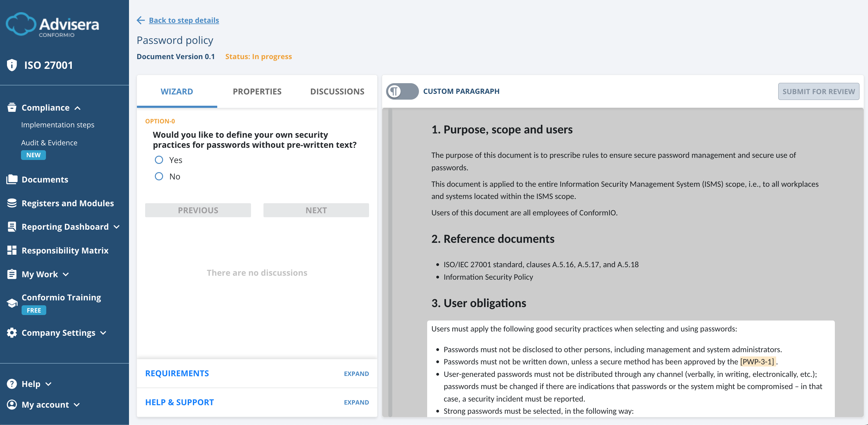Open the Conformio Training section
Viewport: 868px width, 425px height.
pos(61,297)
